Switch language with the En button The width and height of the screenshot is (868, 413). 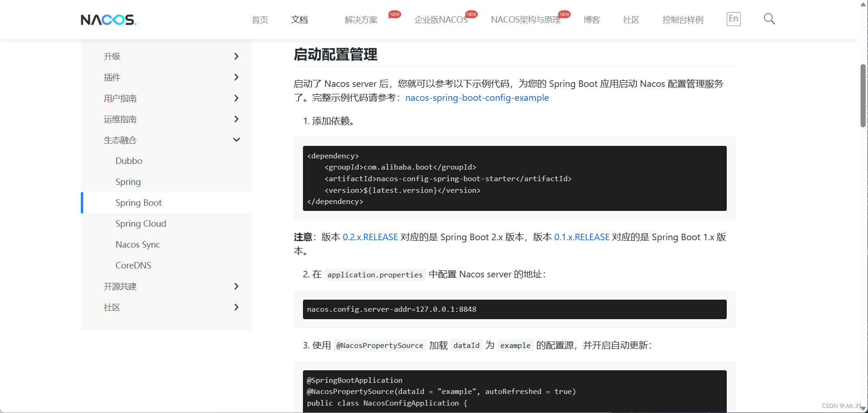734,19
